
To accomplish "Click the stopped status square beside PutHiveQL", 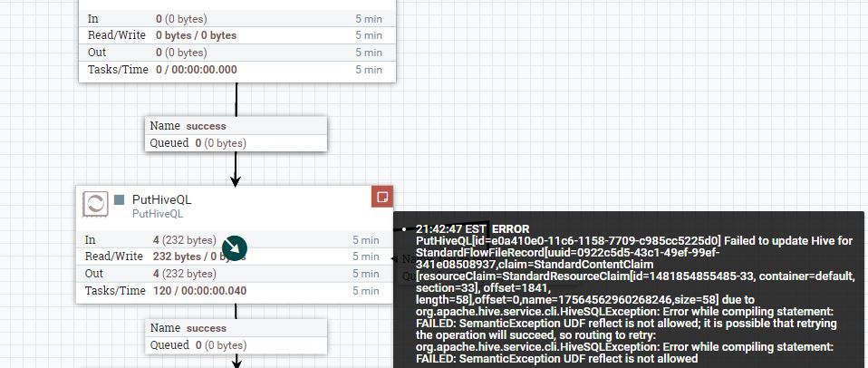I will 119,199.
